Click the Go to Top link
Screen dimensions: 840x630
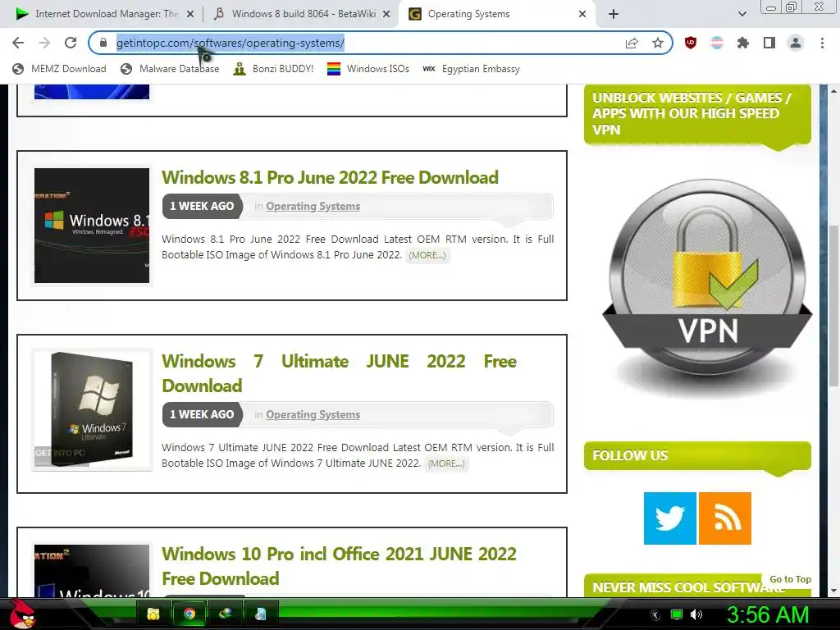point(790,579)
